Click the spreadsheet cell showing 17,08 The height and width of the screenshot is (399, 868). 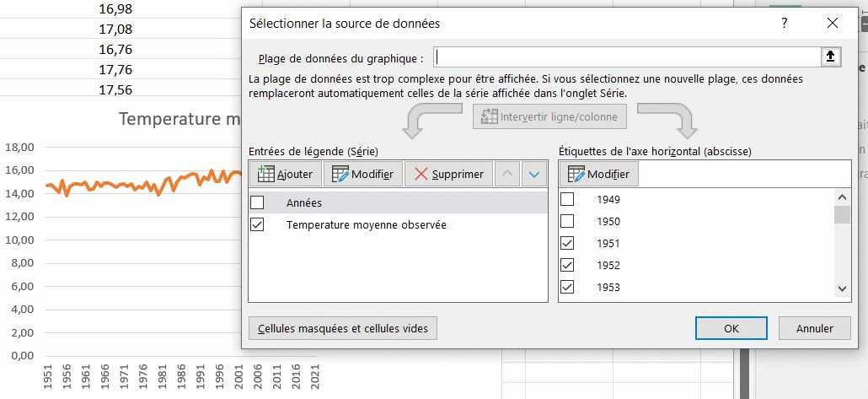[x=115, y=29]
